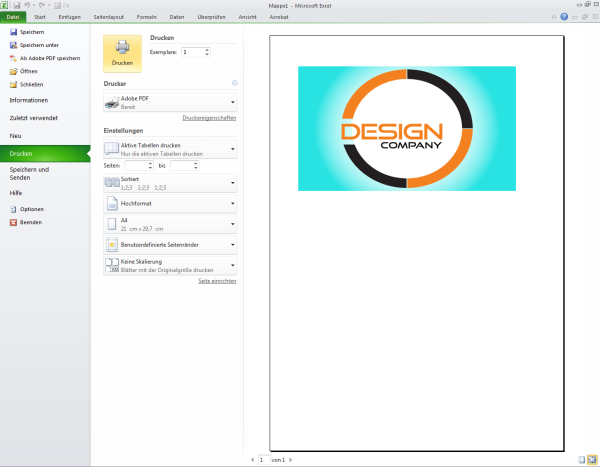Viewport: 600px width, 467px height.
Task: Click the Seiten start page field
Action: tap(137, 166)
